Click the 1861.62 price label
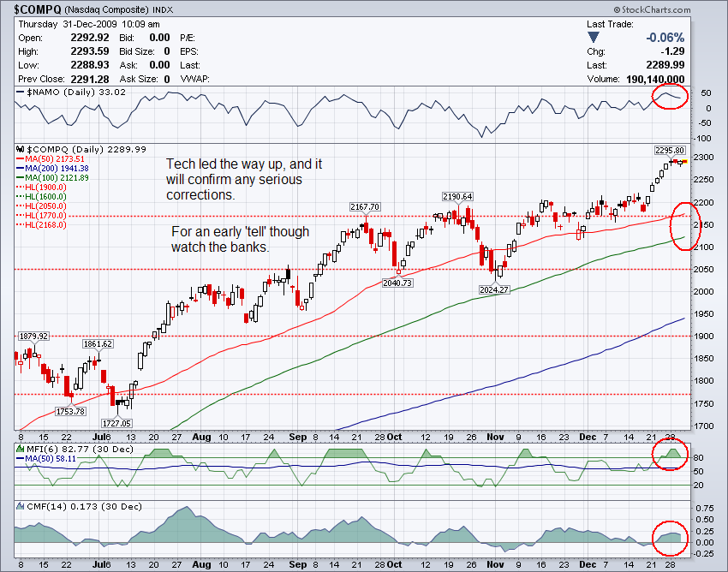Image resolution: width=728 pixels, height=572 pixels. pyautogui.click(x=98, y=344)
